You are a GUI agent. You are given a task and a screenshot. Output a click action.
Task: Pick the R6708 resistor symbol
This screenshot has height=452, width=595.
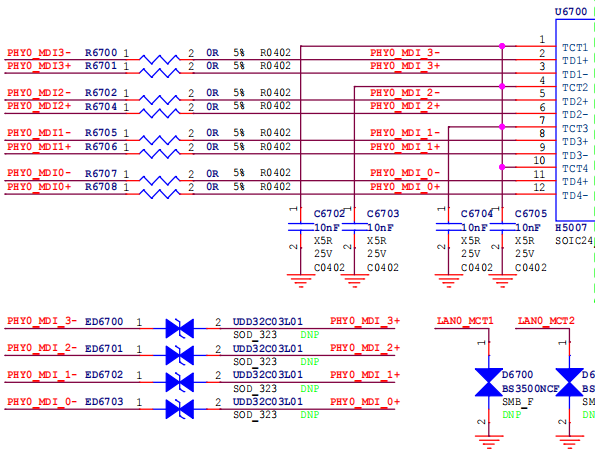click(x=159, y=194)
